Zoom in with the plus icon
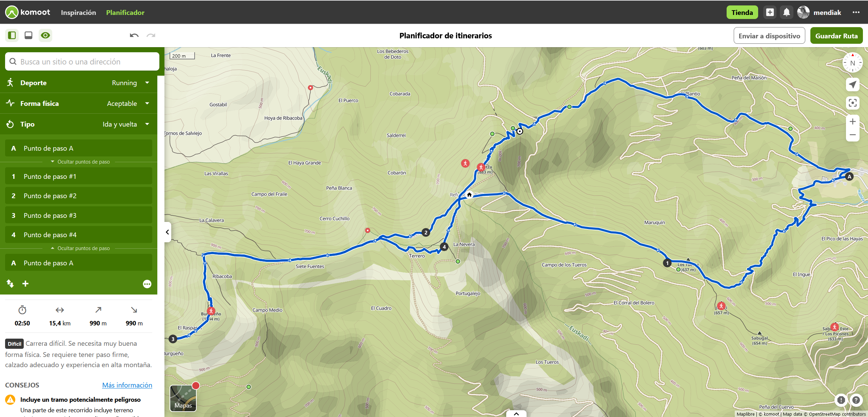 [852, 121]
